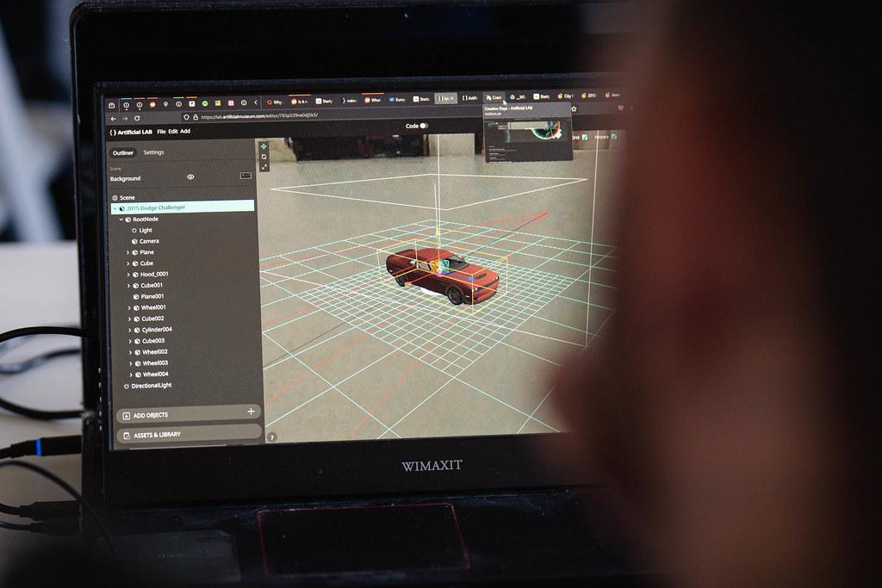
Task: Collapse the RootNode tree item
Action: (x=121, y=220)
